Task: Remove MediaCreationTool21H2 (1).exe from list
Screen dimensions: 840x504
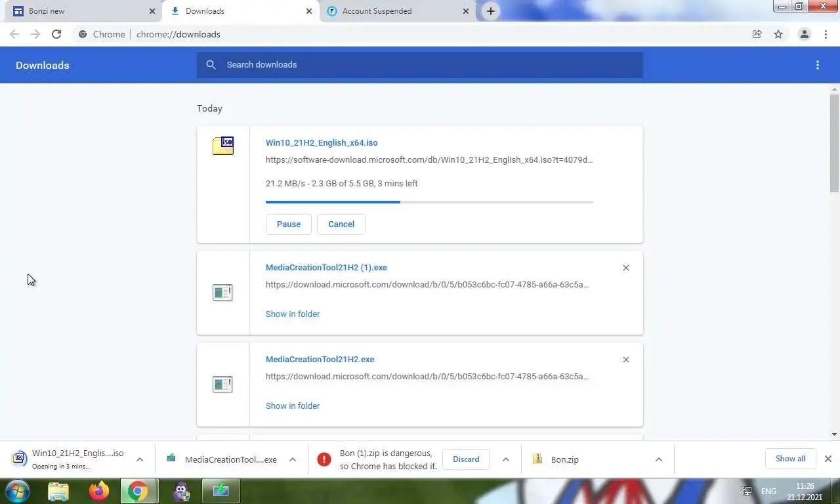Action: [x=626, y=268]
